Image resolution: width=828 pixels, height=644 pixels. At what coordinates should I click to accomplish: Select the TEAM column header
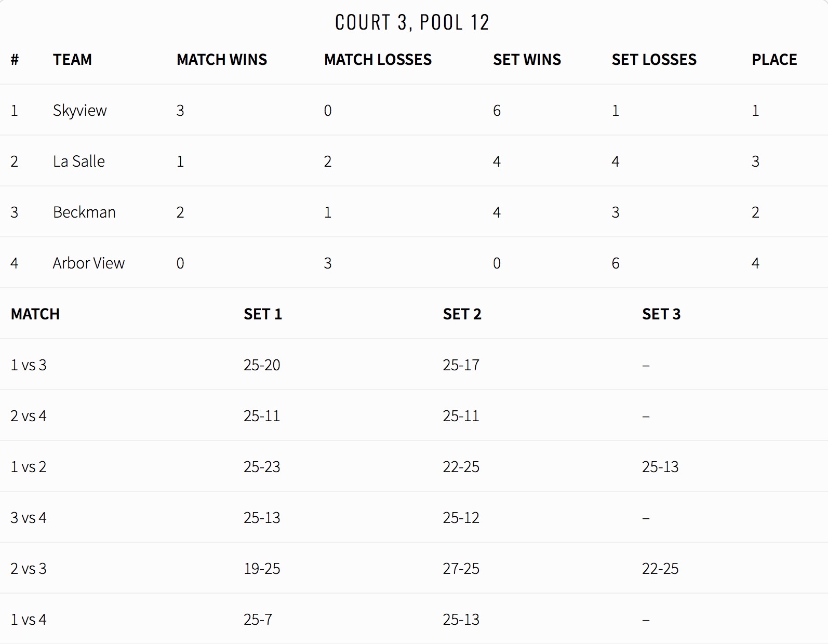click(x=72, y=60)
